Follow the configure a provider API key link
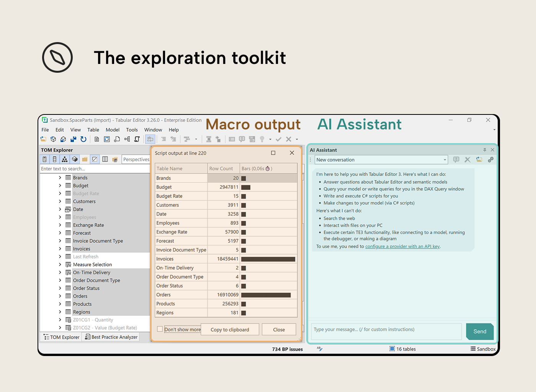The height and width of the screenshot is (392, 536). click(402, 246)
